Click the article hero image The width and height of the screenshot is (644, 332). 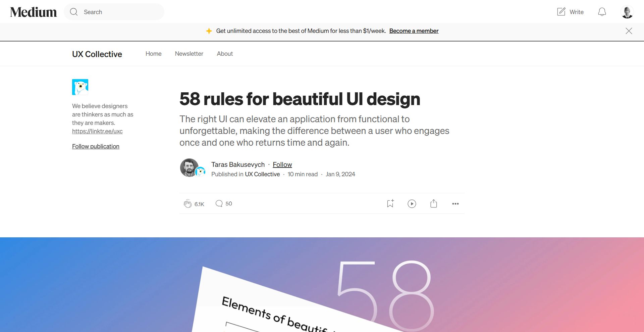pyautogui.click(x=322, y=285)
